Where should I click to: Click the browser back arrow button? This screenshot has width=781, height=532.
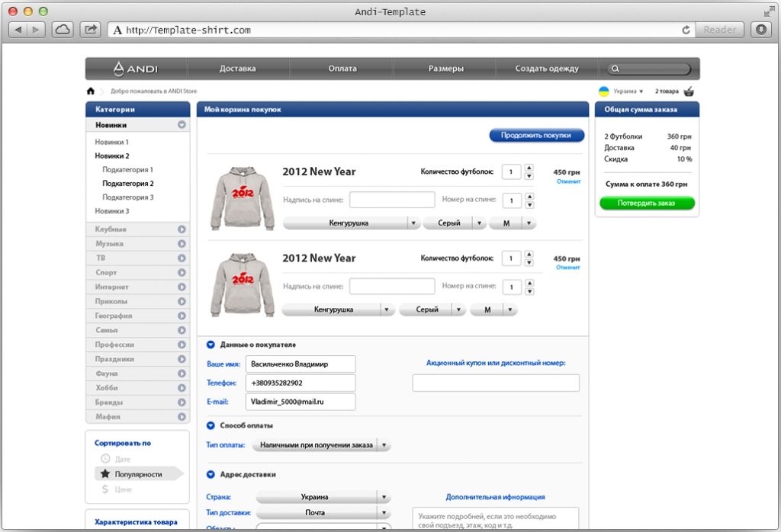[x=18, y=30]
